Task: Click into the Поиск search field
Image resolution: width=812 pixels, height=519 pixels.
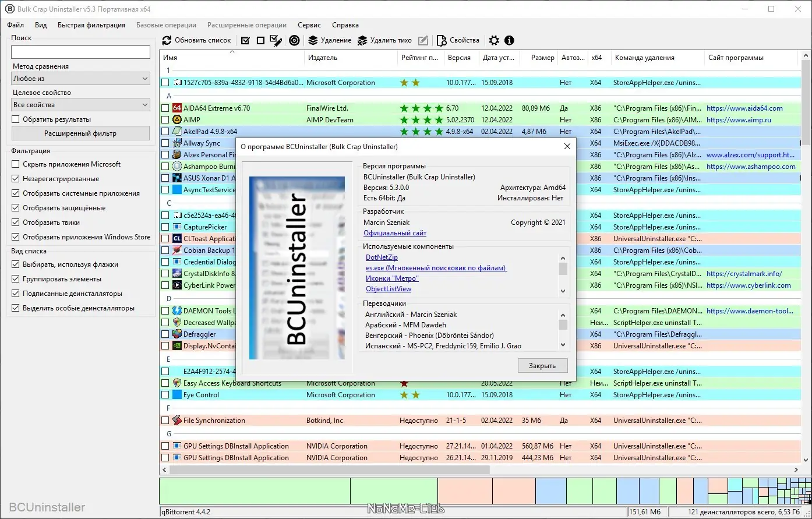Action: pyautogui.click(x=81, y=52)
